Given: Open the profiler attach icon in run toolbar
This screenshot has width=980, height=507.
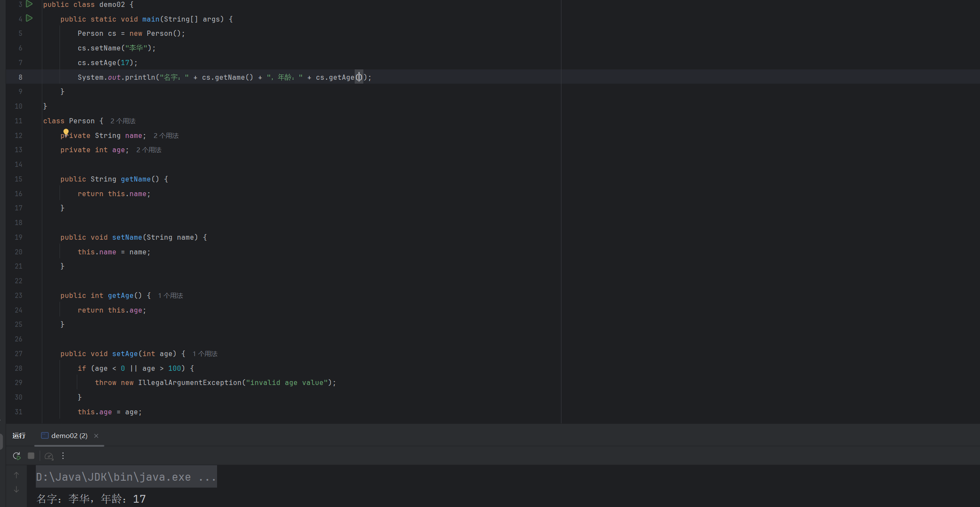Looking at the screenshot, I should click(x=49, y=456).
